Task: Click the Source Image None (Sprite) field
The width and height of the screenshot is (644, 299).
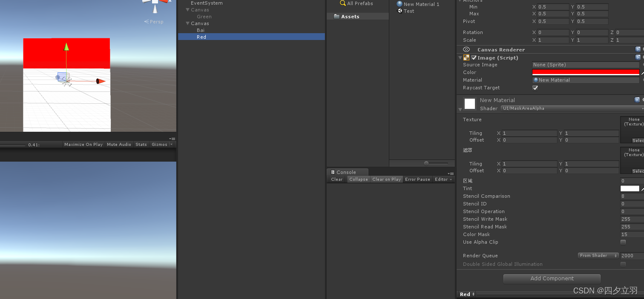Action: pyautogui.click(x=586, y=65)
